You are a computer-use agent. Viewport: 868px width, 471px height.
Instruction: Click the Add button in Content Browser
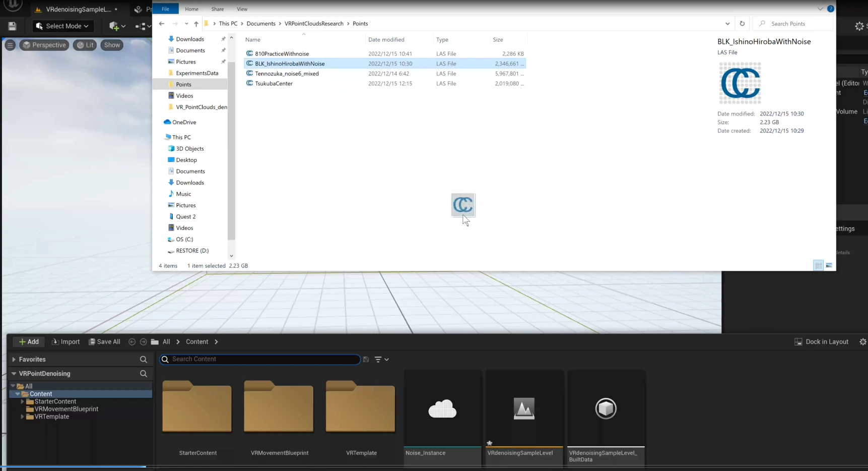pos(29,342)
